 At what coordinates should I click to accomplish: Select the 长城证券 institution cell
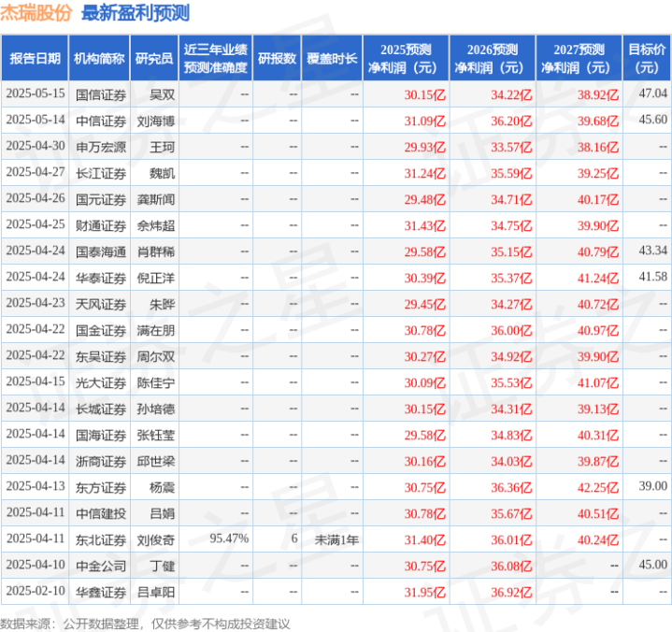click(x=101, y=409)
